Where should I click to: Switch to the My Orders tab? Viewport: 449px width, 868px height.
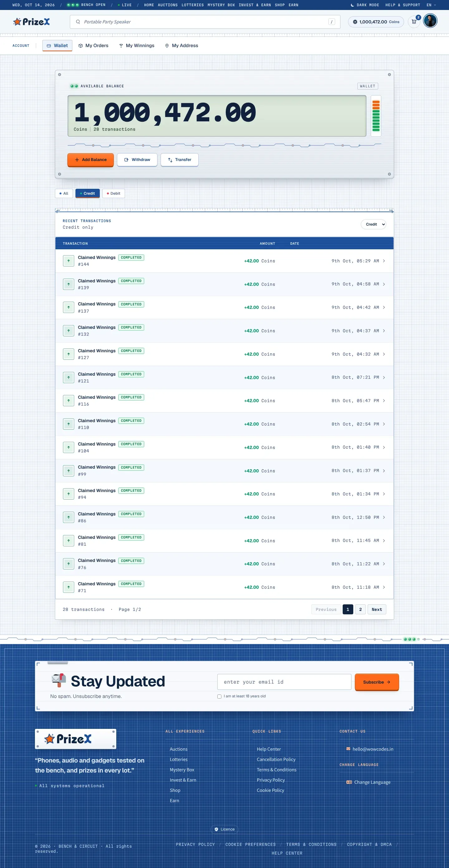(93, 46)
